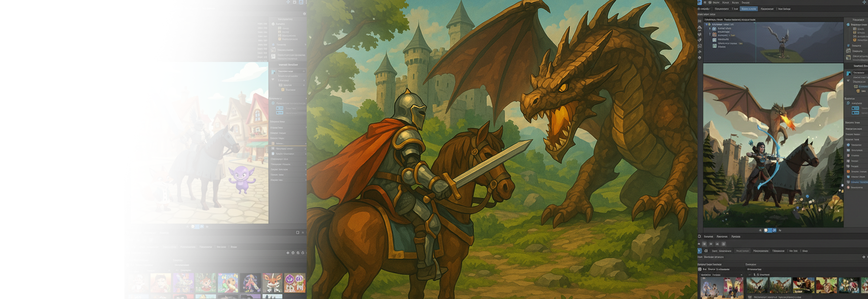
Task: Select the topmost tool in right editor's vertical toolbar
Action: (x=699, y=21)
